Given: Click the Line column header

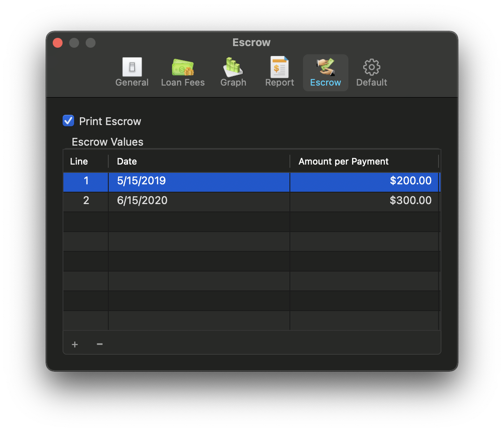Looking at the screenshot, I should (x=79, y=161).
